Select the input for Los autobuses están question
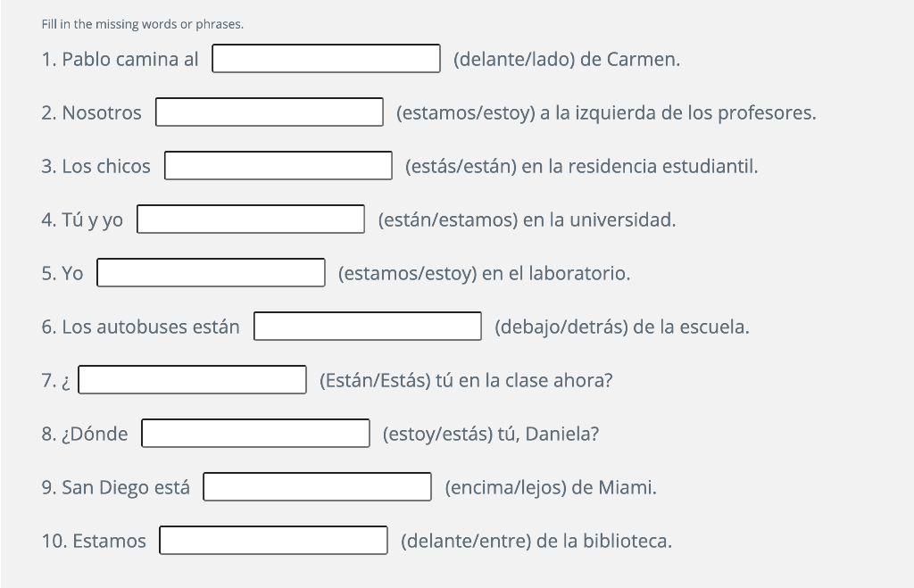Viewport: 914px width, 588px height. (367, 326)
